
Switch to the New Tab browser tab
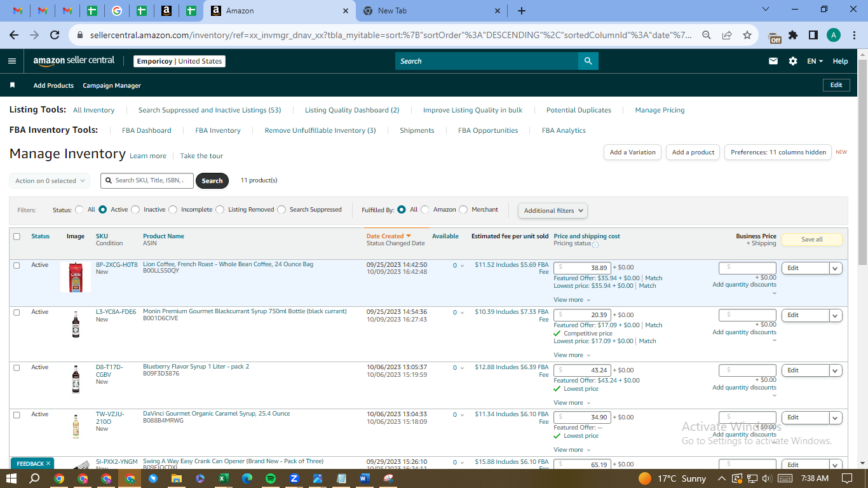432,11
